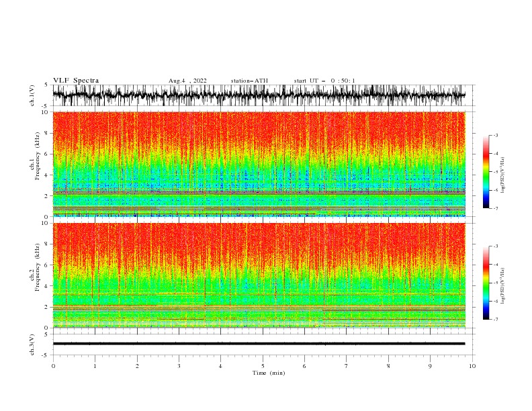Click inside the ch.2 spectrogram plot

[259, 275]
